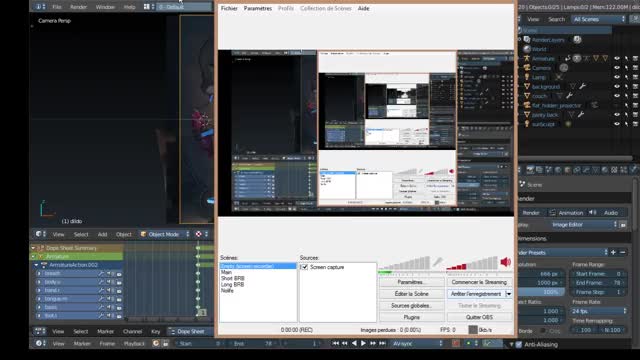Open the Render menu in Blender's top bar

tap(78, 7)
